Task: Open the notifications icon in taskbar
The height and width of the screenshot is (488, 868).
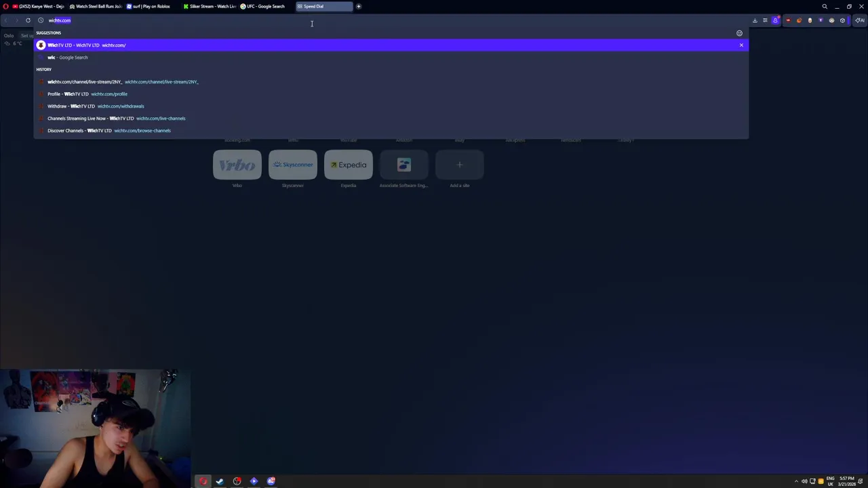Action: 861,481
